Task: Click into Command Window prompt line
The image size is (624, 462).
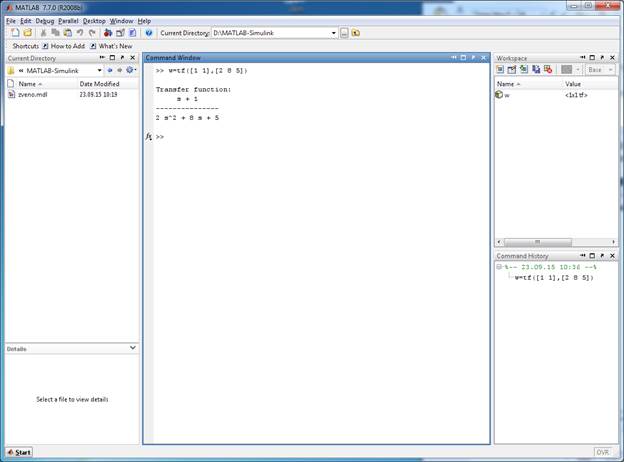Action: [322, 137]
